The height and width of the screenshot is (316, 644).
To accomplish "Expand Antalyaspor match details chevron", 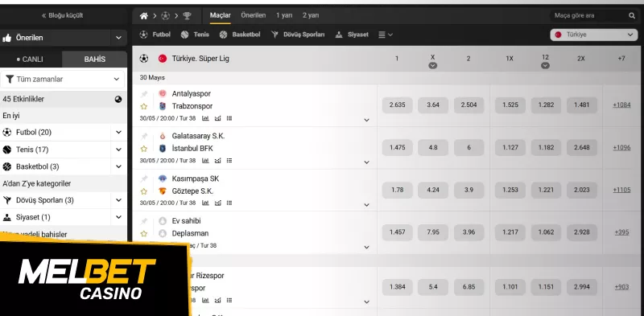I will pyautogui.click(x=367, y=121).
